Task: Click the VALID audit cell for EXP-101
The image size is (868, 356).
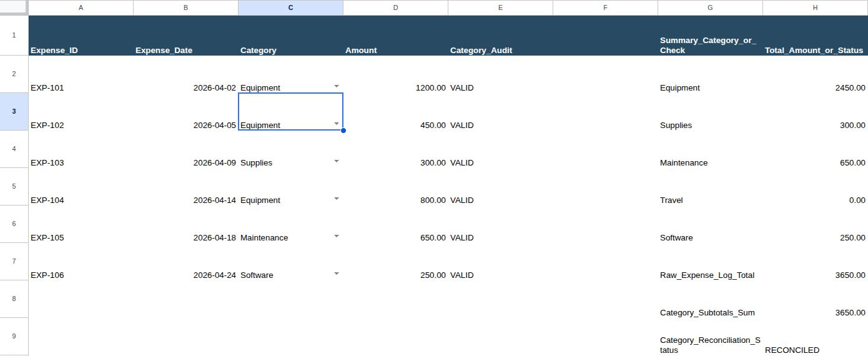Action: click(500, 74)
